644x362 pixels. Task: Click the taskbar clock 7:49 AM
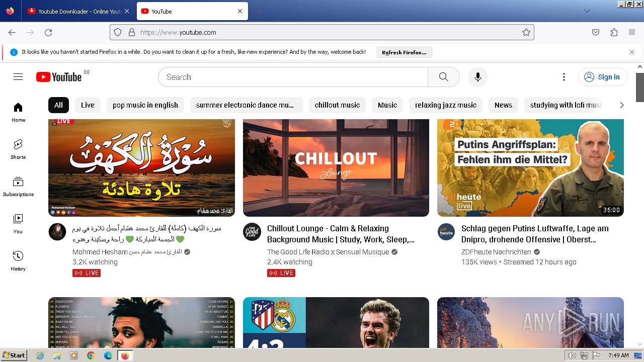(x=618, y=355)
